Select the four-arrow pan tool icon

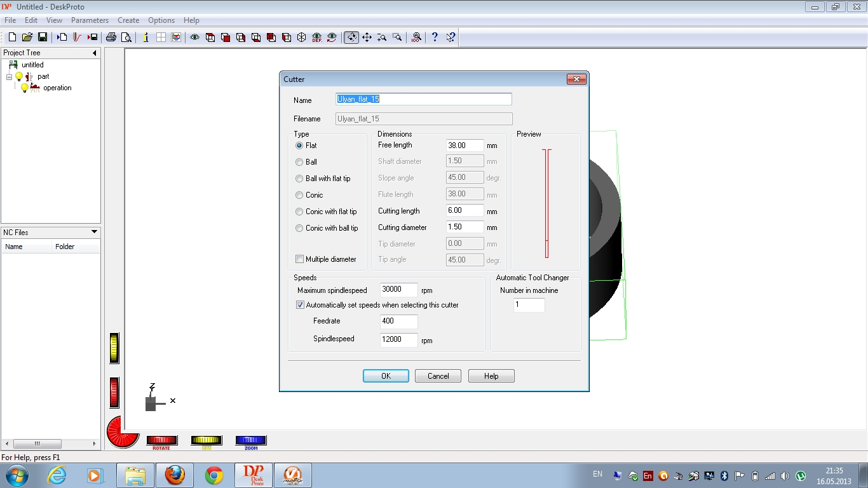coord(367,37)
